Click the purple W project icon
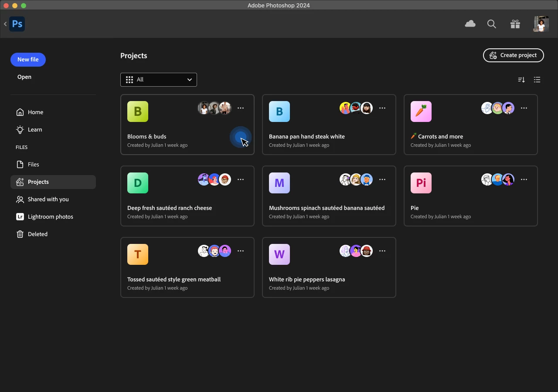This screenshot has height=392, width=558. 279,254
